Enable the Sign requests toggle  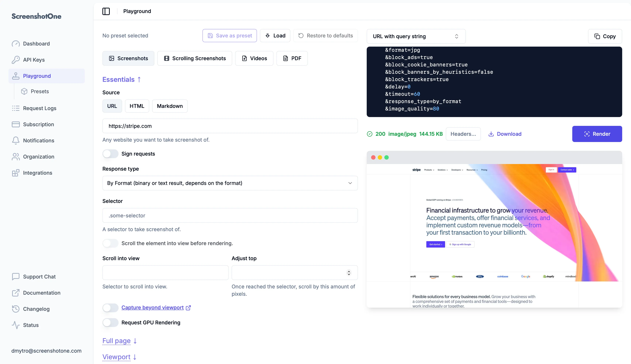(110, 154)
